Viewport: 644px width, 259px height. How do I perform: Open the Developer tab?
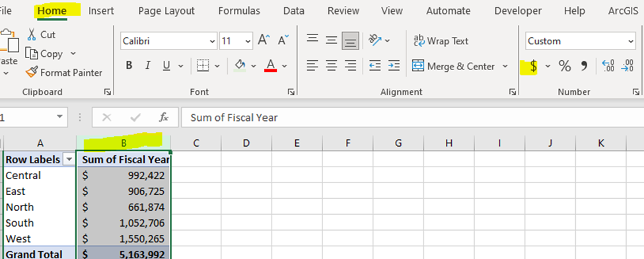click(518, 11)
